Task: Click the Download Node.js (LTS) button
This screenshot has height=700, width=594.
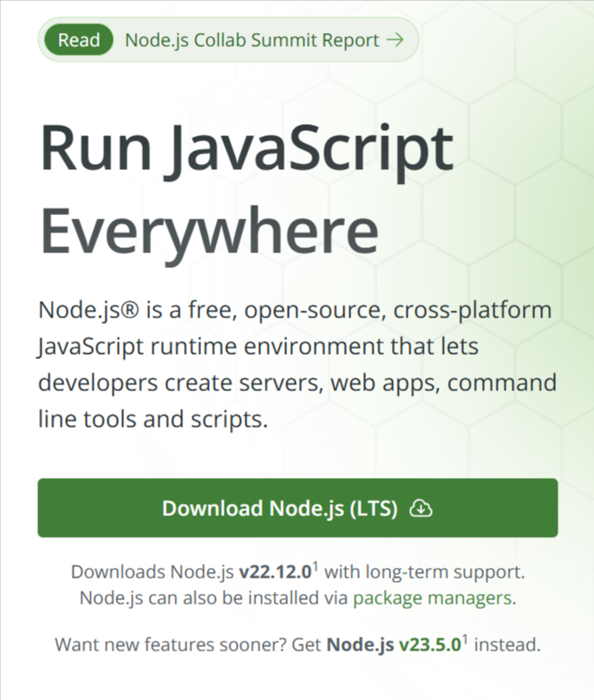Action: click(297, 507)
